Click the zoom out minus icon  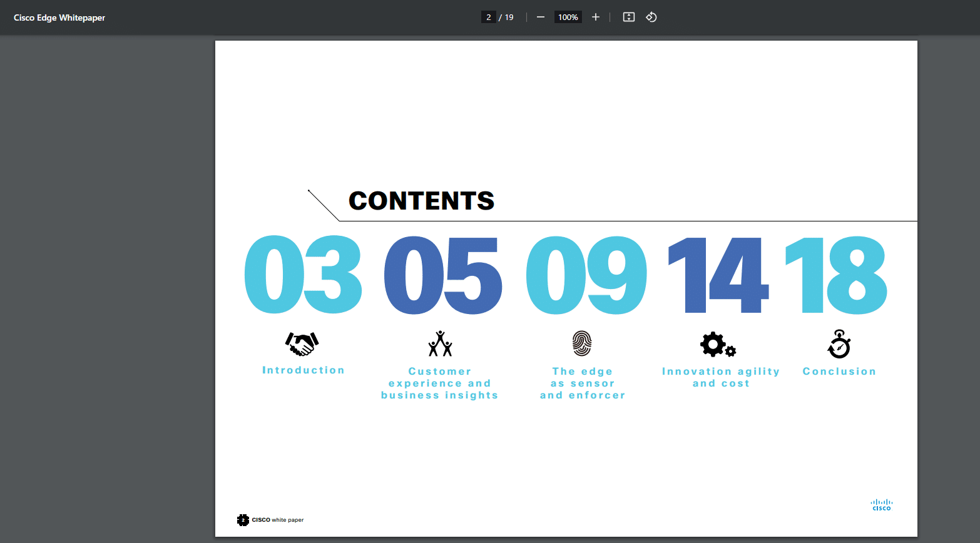pyautogui.click(x=541, y=18)
